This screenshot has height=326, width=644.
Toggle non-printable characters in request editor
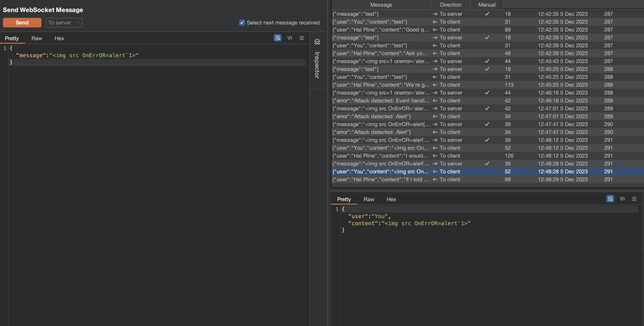tap(289, 38)
